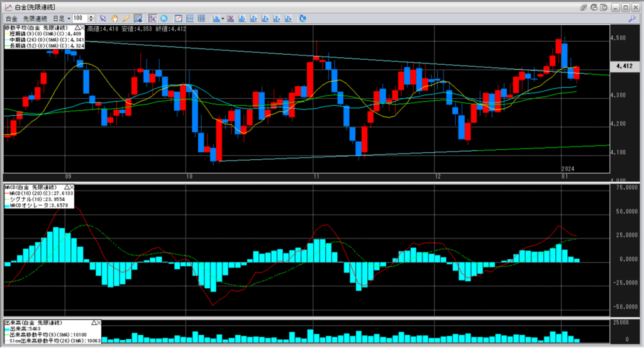This screenshot has width=644, height=348.
Task: Toggle the highlighted trendline edit tool
Action: tap(138, 18)
